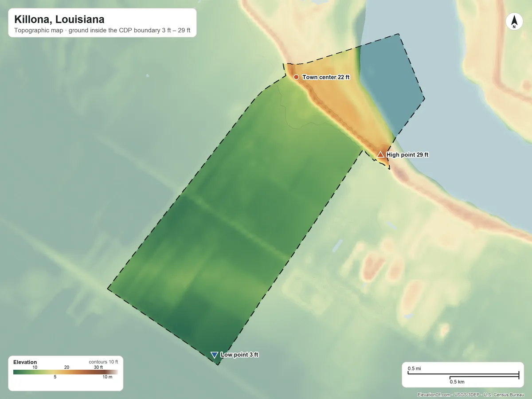Click the 'Killona, Louisiana' title
Screen dimensions: 532x399
[x=59, y=20]
